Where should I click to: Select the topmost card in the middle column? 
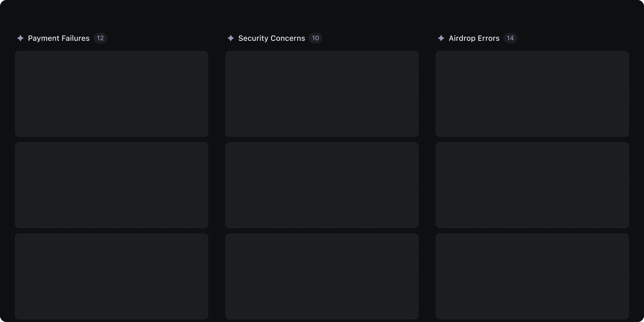322,94
